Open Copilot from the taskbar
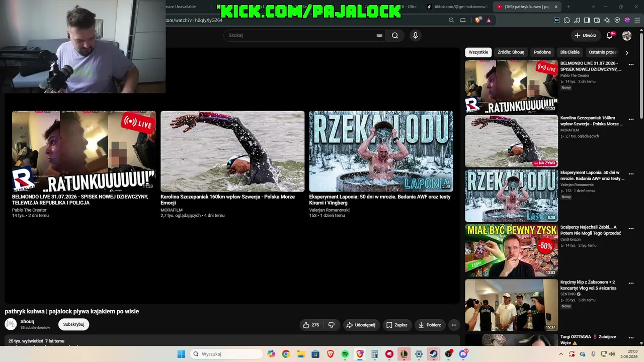Screen dimensions: 644x362 pyautogui.click(x=271, y=354)
